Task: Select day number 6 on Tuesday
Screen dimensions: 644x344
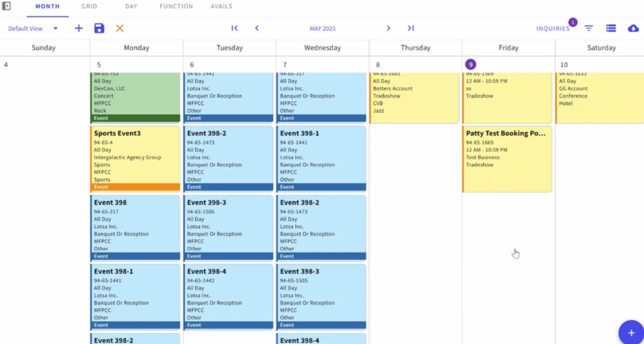Action: pyautogui.click(x=192, y=65)
